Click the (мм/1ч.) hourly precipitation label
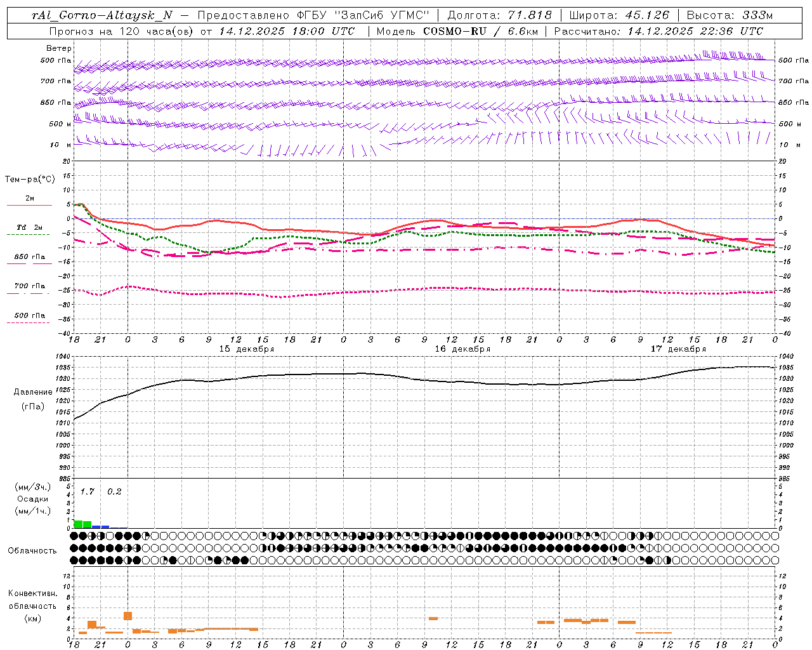Screen dimensions: 812x650 (32, 511)
